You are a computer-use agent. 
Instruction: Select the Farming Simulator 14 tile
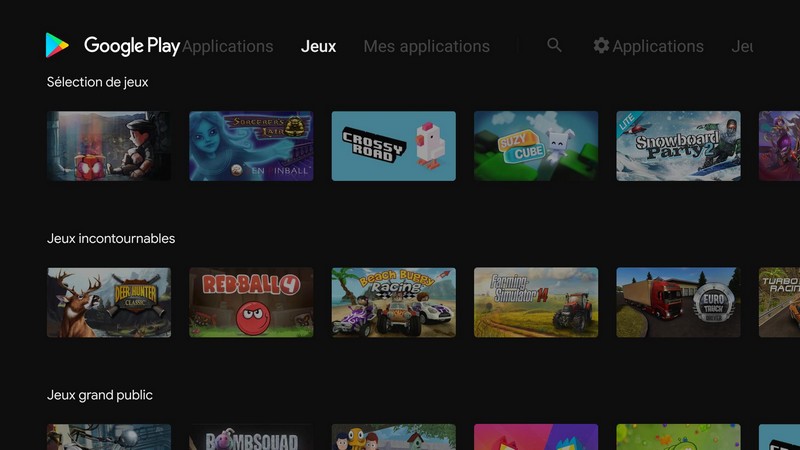[536, 303]
